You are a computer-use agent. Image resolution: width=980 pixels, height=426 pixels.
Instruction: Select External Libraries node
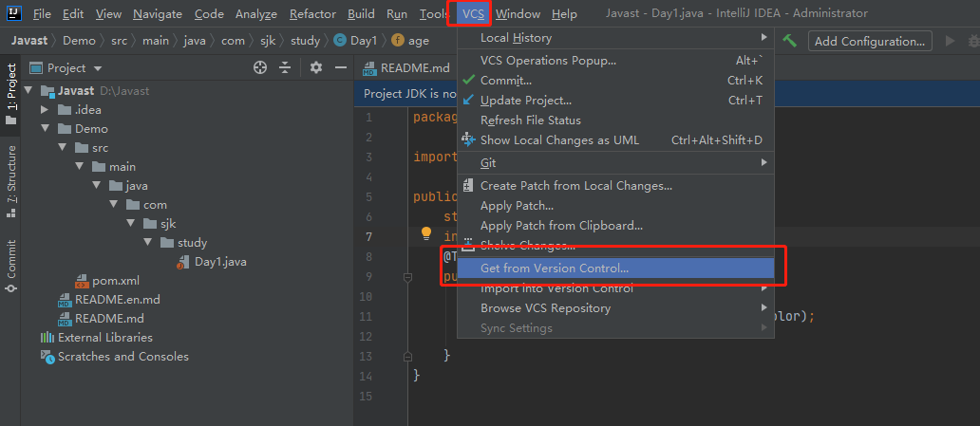pyautogui.click(x=97, y=338)
